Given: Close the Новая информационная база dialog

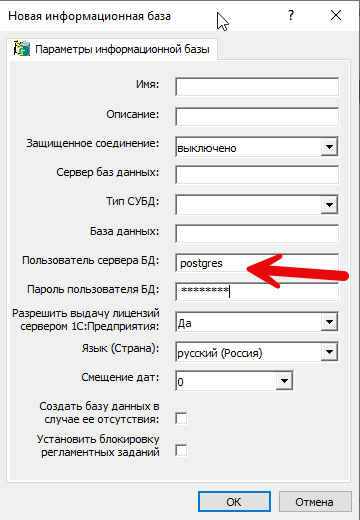Looking at the screenshot, I should (x=336, y=15).
